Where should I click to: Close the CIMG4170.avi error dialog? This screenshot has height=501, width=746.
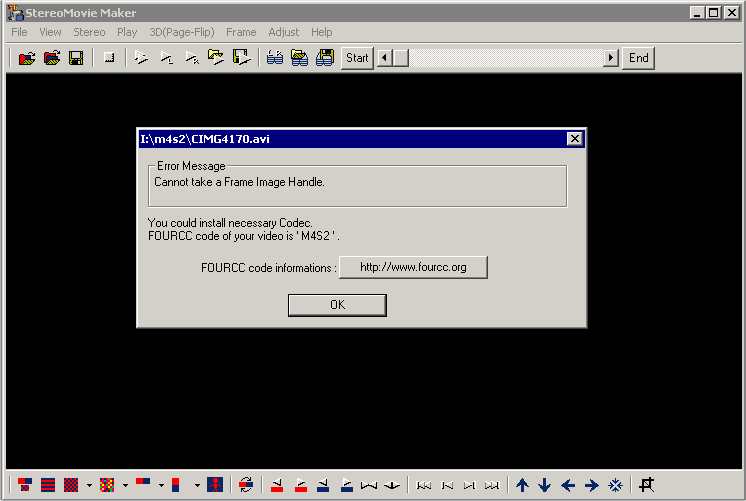click(575, 139)
